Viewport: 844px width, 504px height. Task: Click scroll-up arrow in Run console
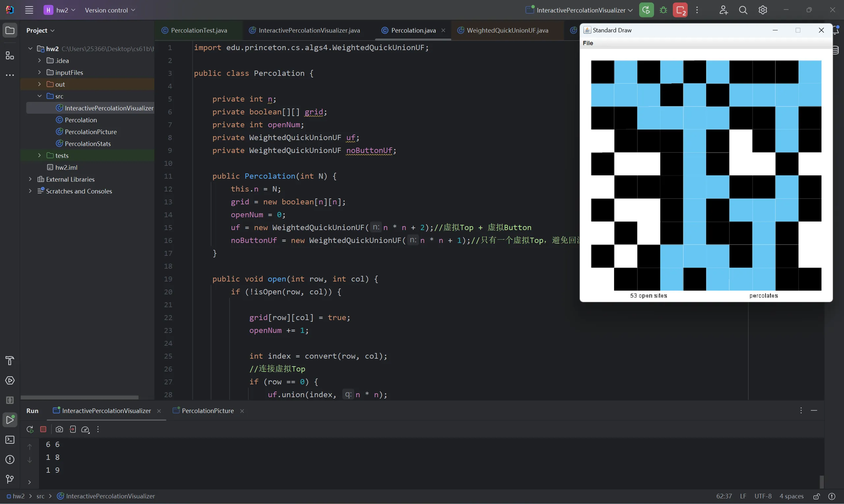pos(30,447)
